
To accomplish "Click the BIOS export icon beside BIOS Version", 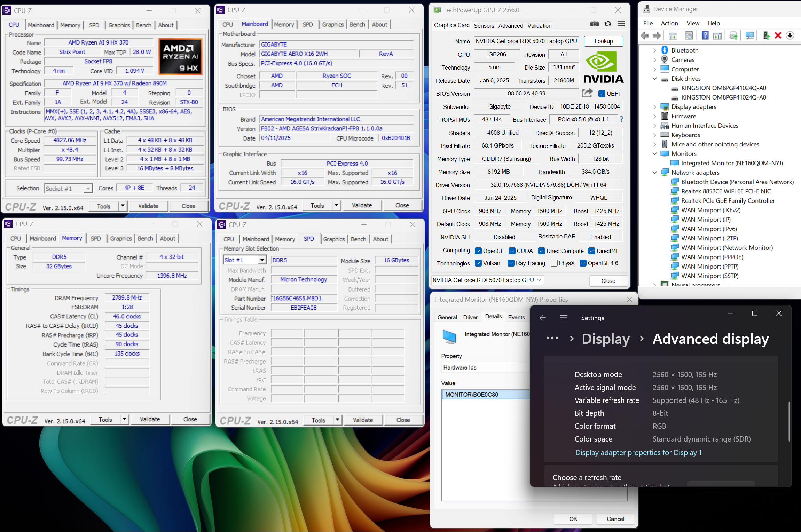I will coord(587,93).
